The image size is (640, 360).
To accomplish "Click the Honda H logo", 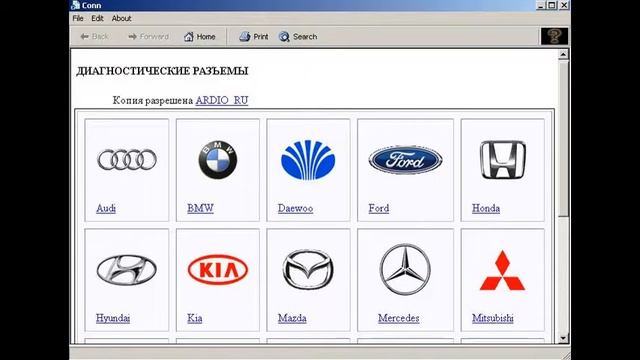I will coord(502,160).
